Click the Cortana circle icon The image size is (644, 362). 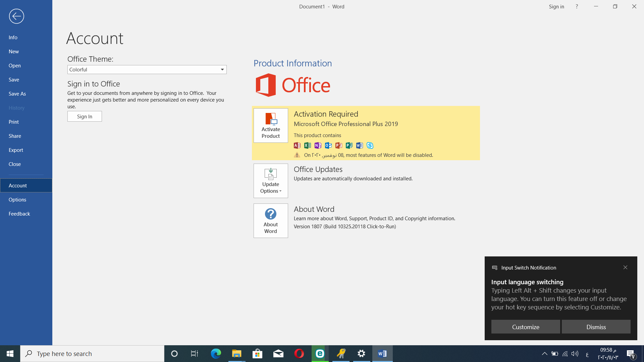pyautogui.click(x=174, y=354)
